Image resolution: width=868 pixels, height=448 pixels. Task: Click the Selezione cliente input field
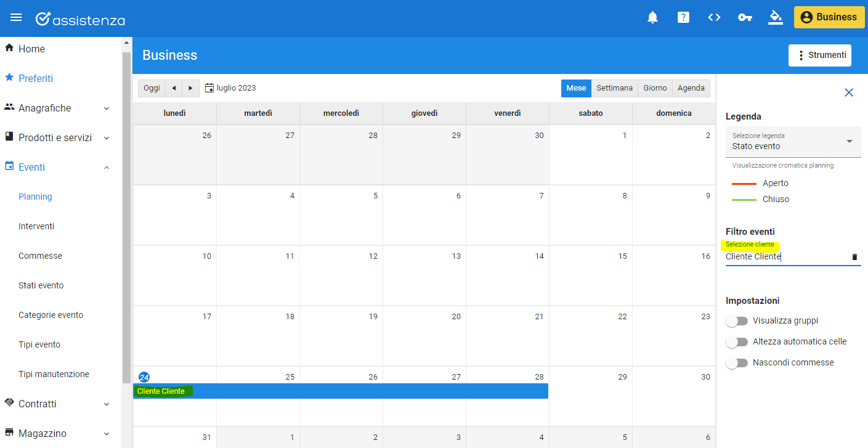[x=785, y=257]
